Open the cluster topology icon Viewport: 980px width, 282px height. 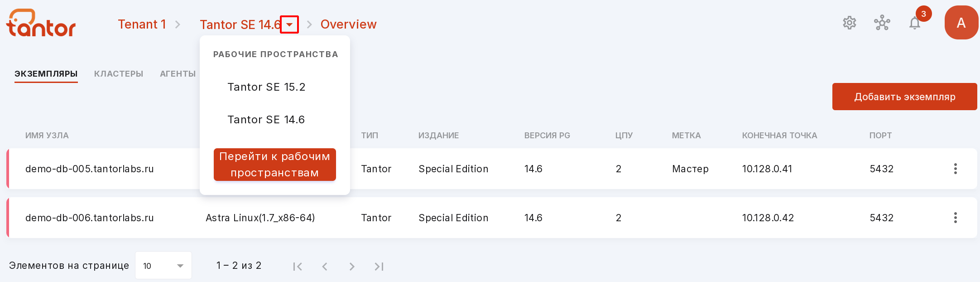click(x=882, y=23)
